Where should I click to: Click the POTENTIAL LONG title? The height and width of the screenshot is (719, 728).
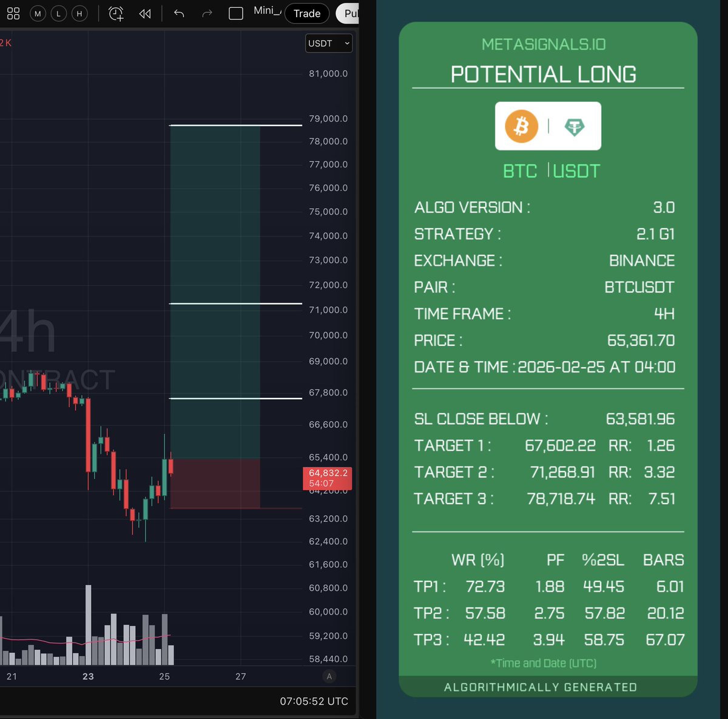(544, 74)
